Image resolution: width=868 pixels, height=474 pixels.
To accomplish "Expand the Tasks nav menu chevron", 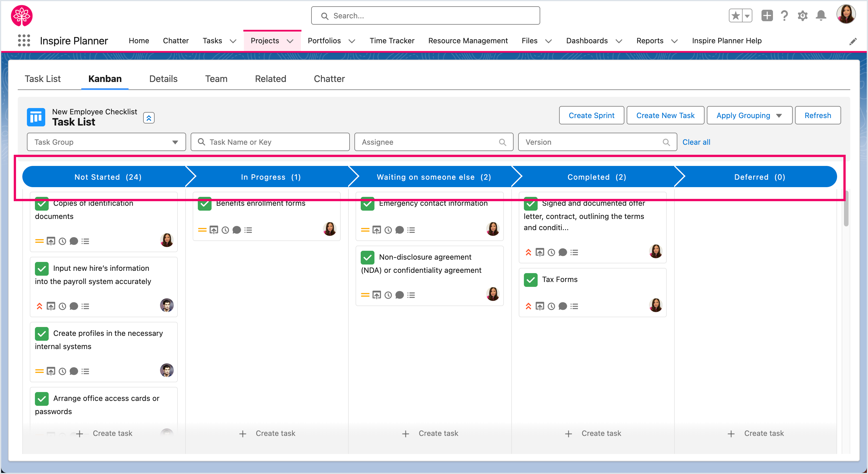I will [233, 41].
